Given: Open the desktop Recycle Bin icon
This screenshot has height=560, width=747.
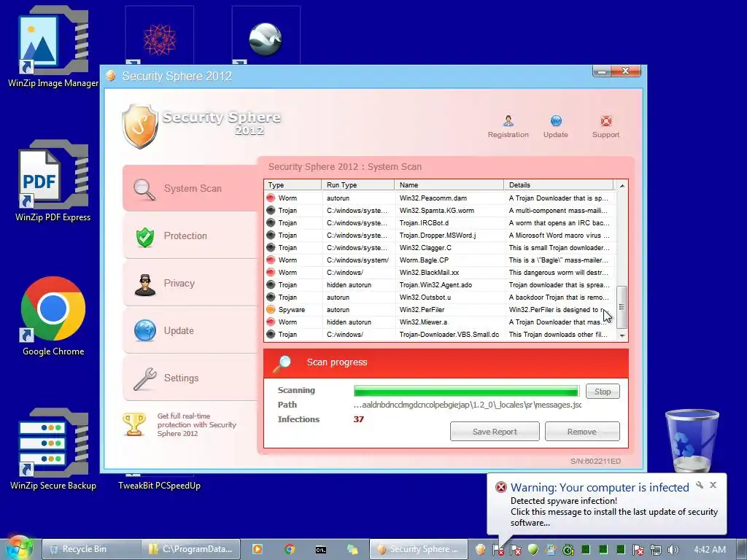Looking at the screenshot, I should point(692,441).
